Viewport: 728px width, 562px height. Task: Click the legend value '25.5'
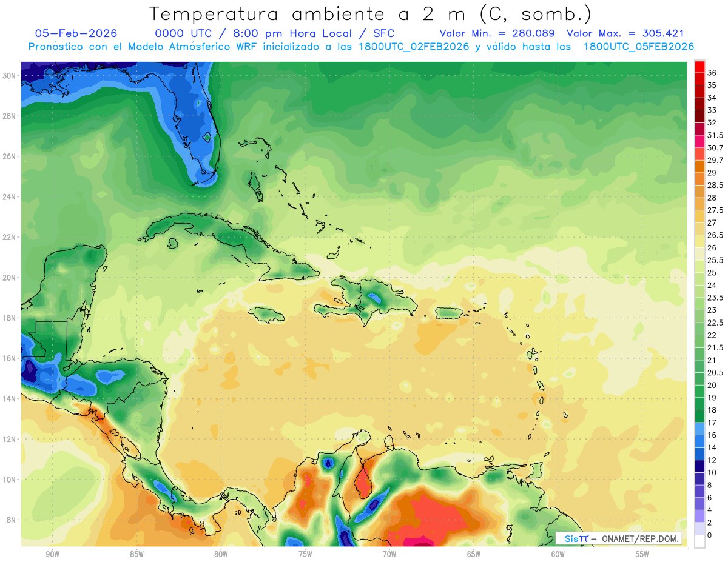tap(715, 260)
